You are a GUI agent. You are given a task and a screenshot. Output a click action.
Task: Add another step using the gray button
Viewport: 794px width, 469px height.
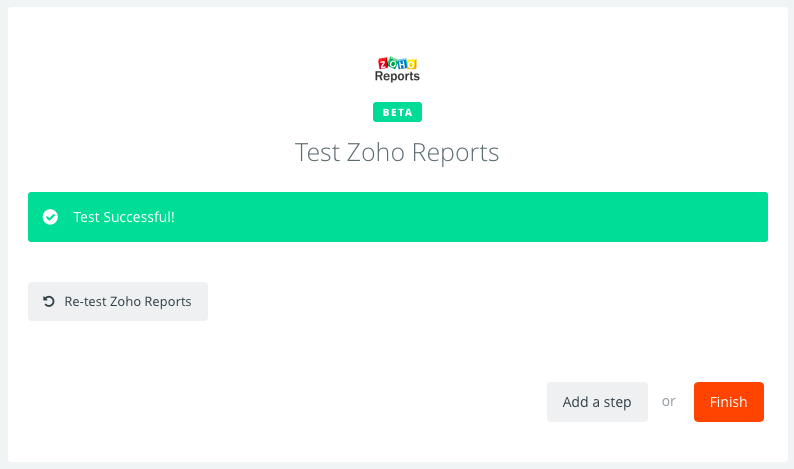tap(597, 402)
